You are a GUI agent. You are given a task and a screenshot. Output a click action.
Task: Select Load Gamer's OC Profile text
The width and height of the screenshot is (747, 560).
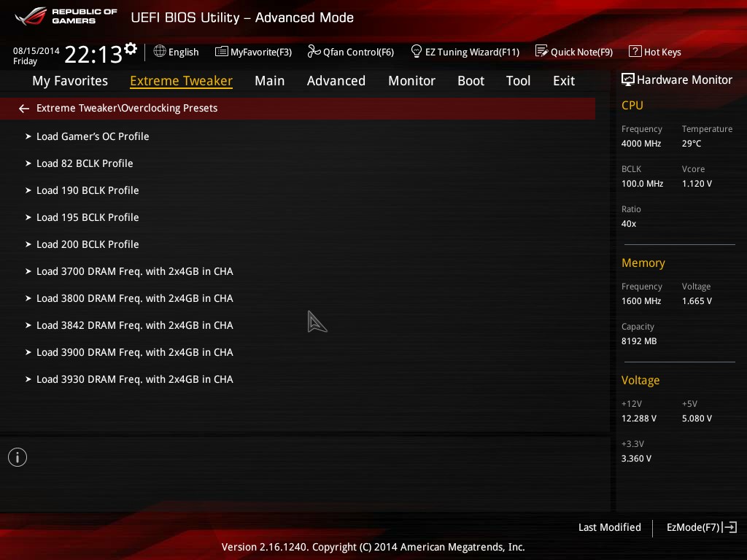coord(93,136)
